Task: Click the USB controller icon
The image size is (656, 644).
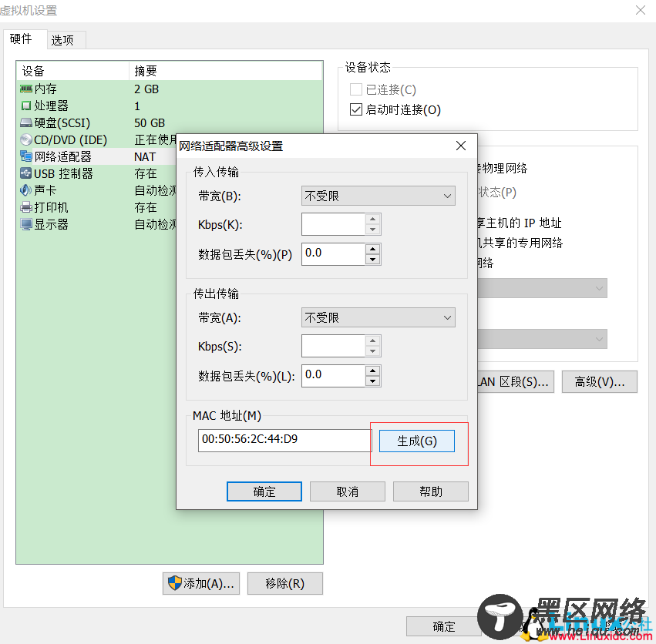Action: click(x=26, y=173)
